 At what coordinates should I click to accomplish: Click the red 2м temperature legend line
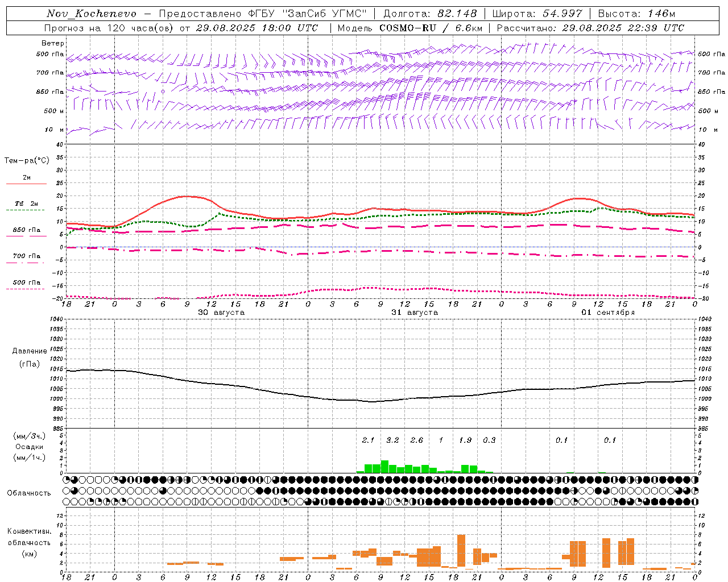coord(26,184)
